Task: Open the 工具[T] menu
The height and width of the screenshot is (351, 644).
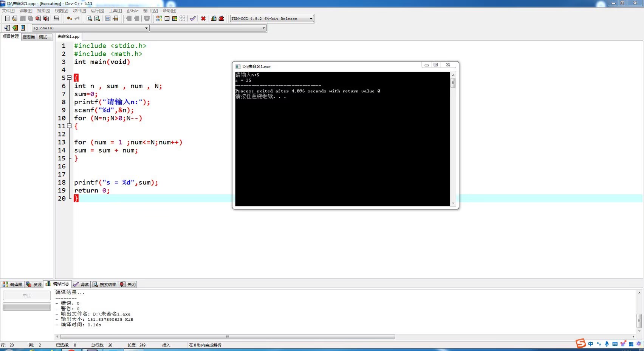Action: (x=115, y=11)
